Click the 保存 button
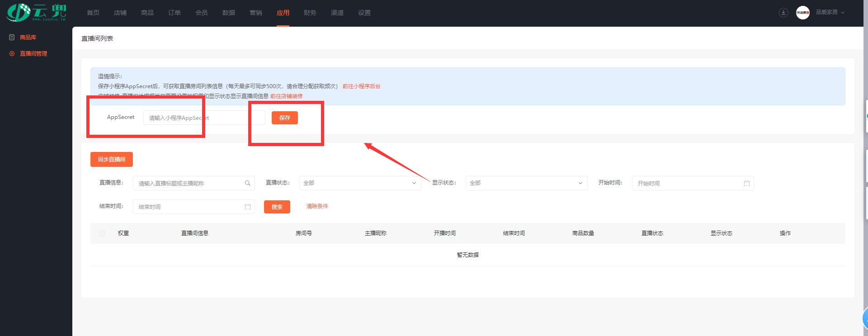This screenshot has height=336, width=868. [285, 118]
